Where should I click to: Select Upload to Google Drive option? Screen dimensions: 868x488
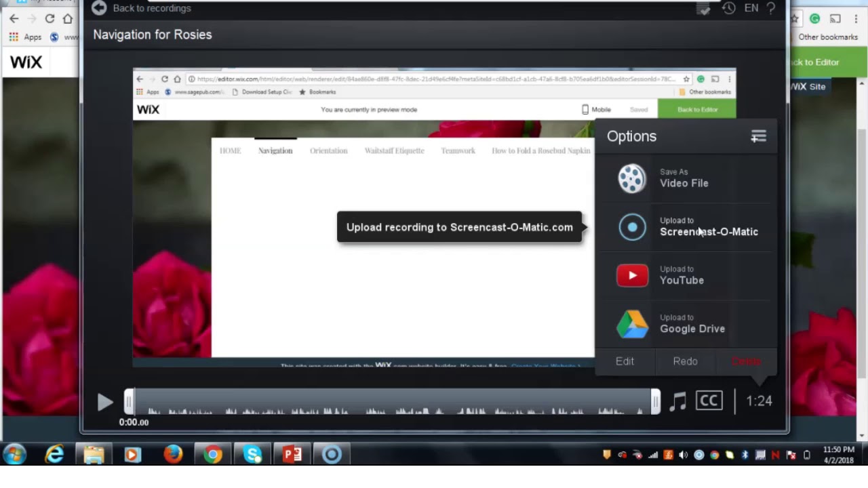click(x=686, y=324)
